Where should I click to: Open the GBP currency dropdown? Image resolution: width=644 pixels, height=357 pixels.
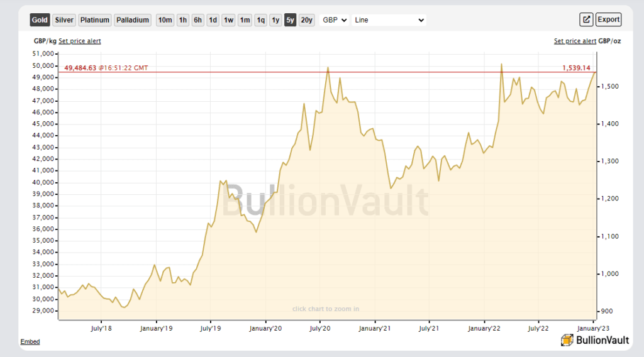pos(335,19)
